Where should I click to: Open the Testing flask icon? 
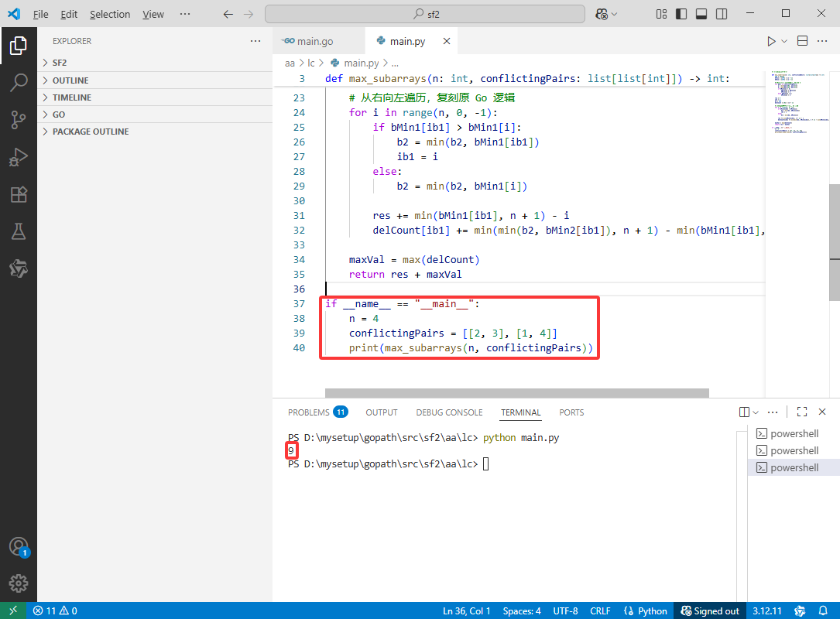[x=19, y=231]
